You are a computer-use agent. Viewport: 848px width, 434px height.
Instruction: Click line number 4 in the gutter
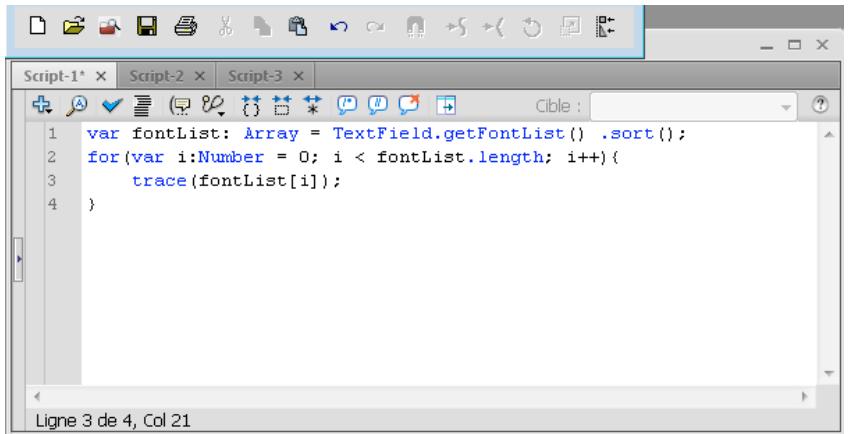pos(52,204)
